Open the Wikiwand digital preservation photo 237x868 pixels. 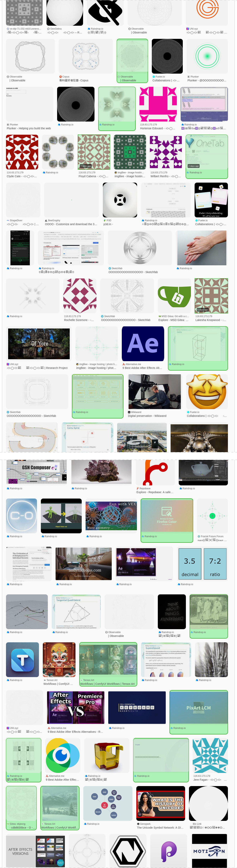click(155, 391)
